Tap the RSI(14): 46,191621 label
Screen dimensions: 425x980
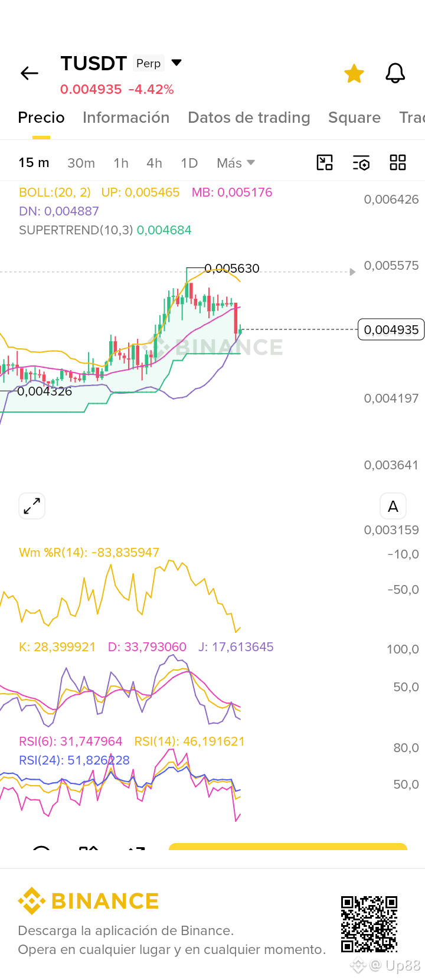point(189,741)
